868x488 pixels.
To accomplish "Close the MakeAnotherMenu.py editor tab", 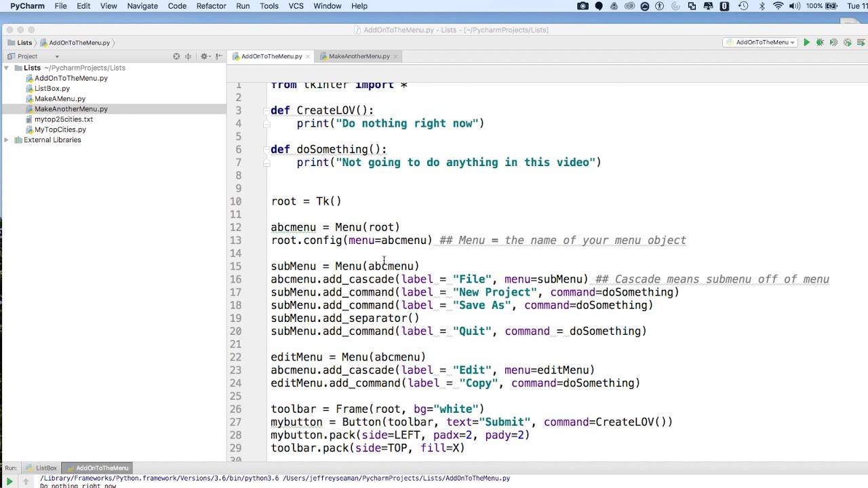I will [x=396, y=56].
